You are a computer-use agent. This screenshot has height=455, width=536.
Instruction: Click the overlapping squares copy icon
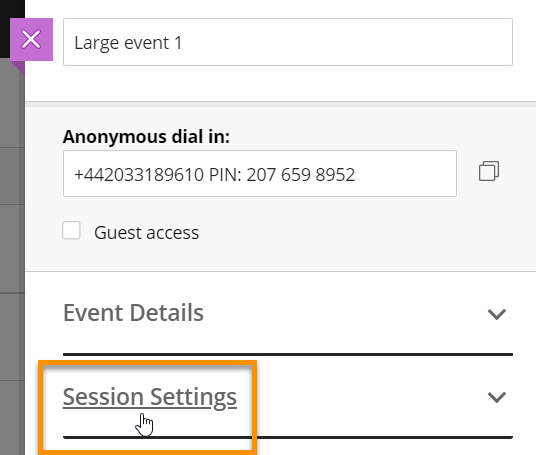coord(489,171)
